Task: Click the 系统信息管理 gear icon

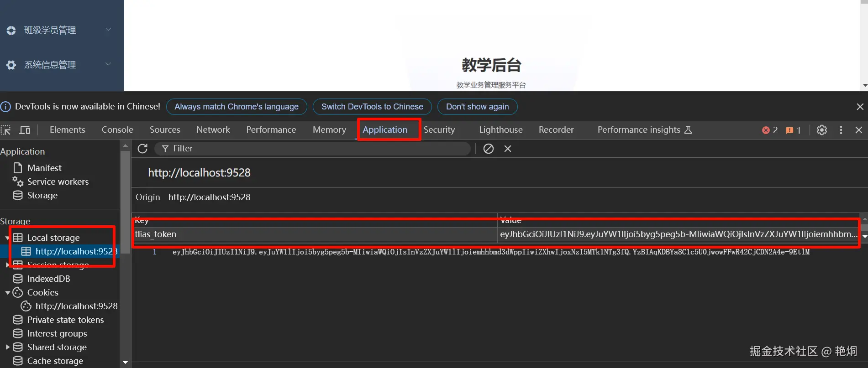Action: tap(11, 65)
